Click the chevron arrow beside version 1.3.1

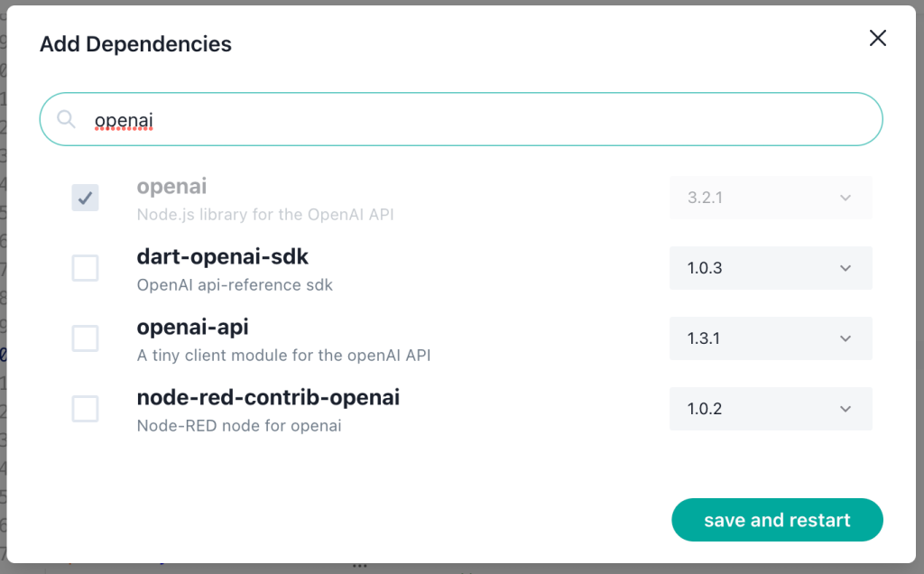pyautogui.click(x=845, y=338)
